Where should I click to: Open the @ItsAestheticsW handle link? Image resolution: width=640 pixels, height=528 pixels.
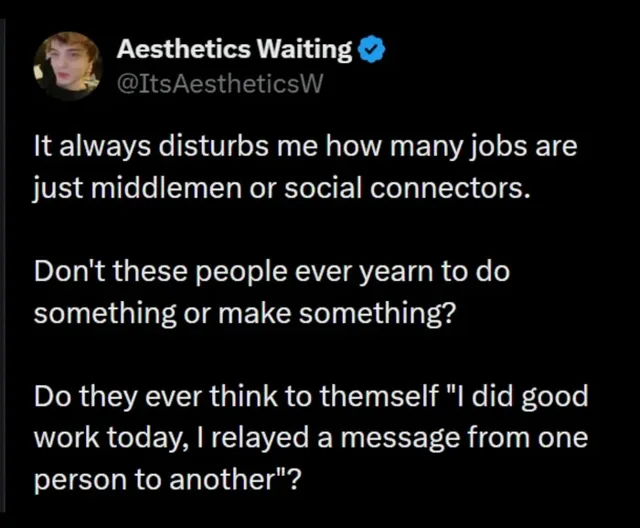[x=220, y=84]
